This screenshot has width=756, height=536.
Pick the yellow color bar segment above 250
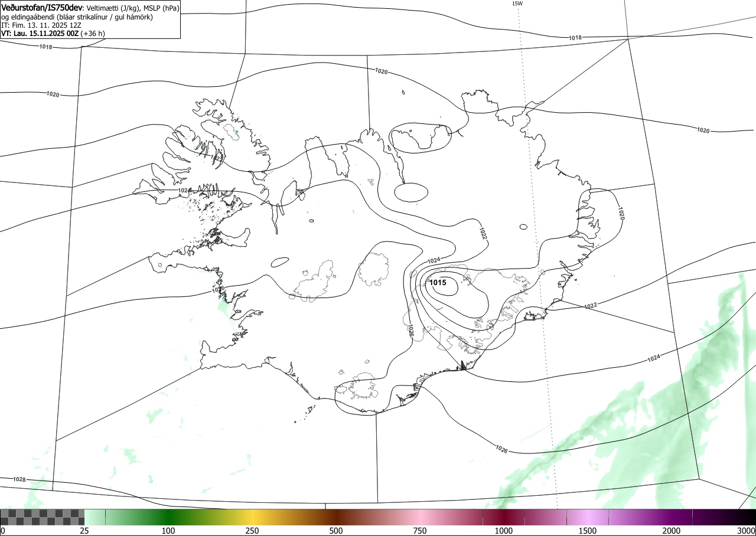[252, 517]
